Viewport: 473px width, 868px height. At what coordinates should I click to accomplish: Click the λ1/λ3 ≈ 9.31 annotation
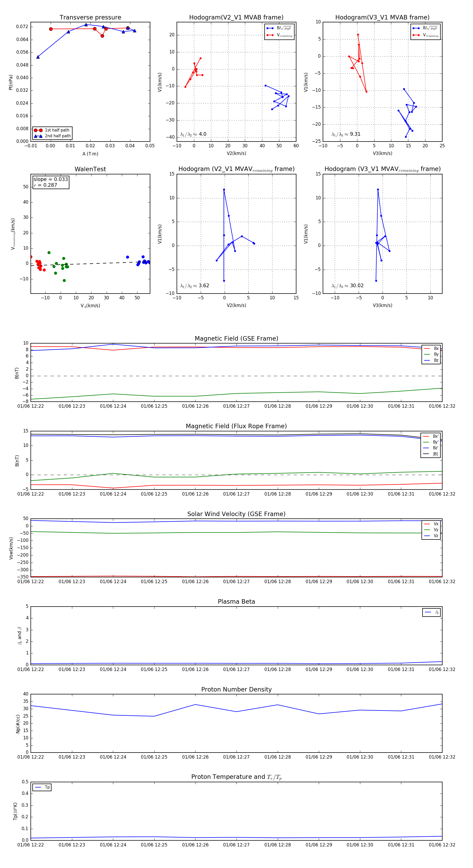click(x=346, y=134)
